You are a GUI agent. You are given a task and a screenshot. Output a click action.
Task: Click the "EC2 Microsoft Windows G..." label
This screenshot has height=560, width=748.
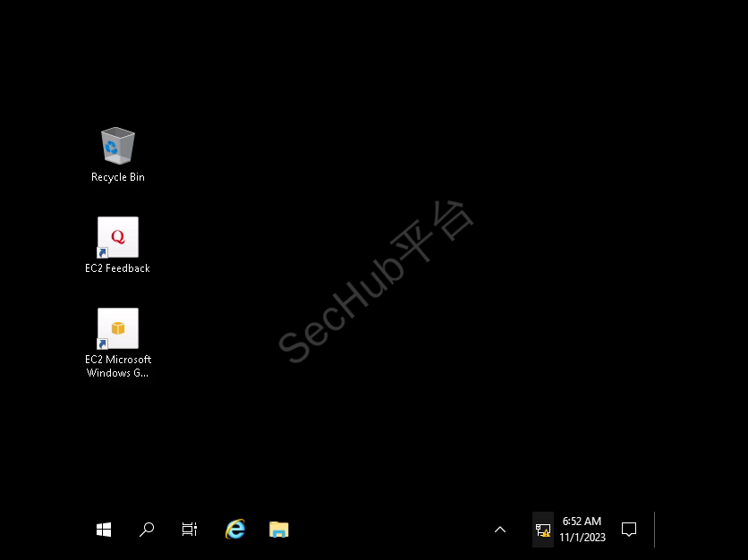point(117,366)
